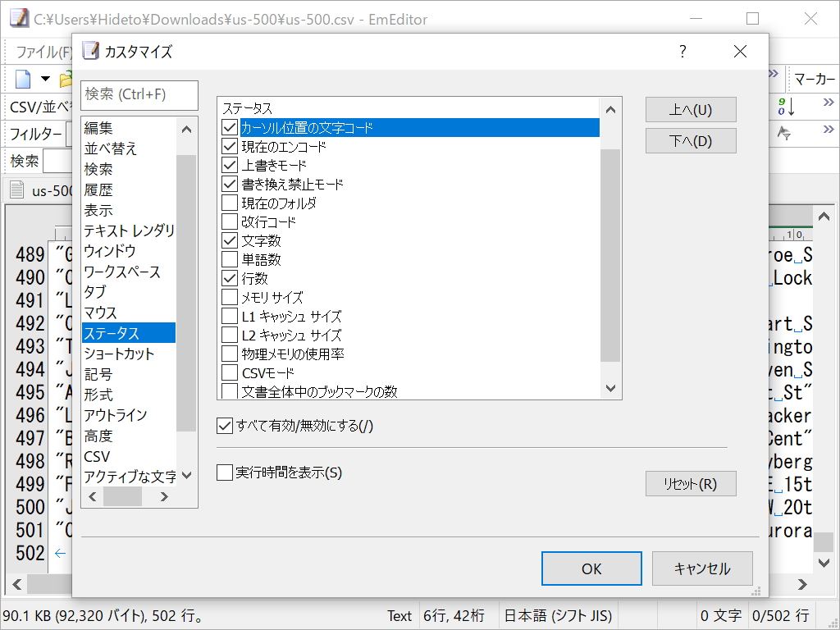Screen dimensions: 840x630
Task: Select the descending number sort icon
Action: [786, 107]
